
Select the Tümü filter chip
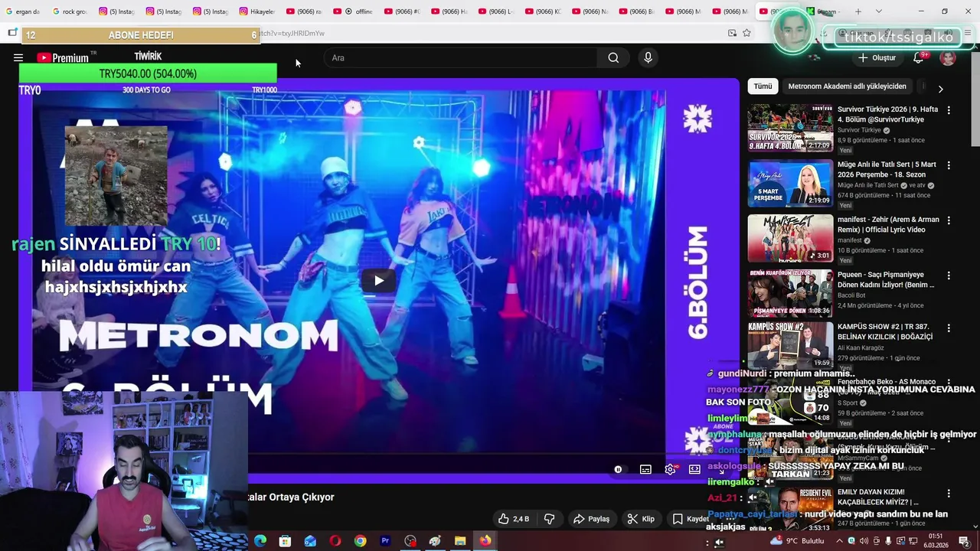point(763,86)
